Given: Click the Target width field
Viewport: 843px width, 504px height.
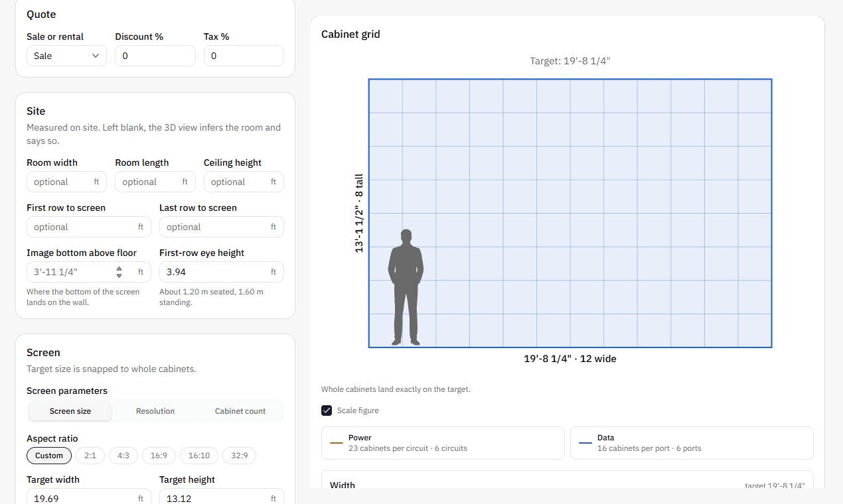Looking at the screenshot, I should pyautogui.click(x=89, y=496).
